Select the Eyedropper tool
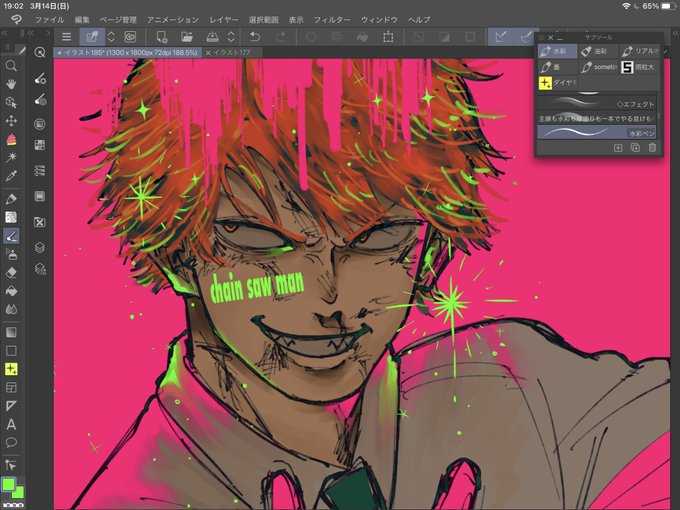Viewport: 680px width, 510px height. point(11,176)
